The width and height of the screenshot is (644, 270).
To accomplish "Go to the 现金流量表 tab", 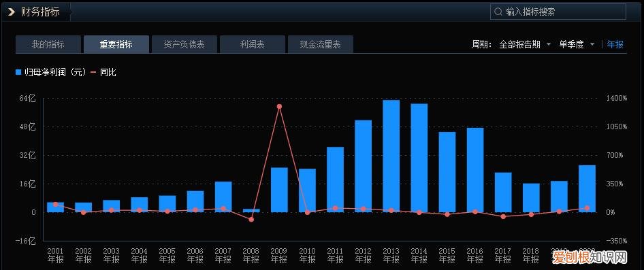I will pyautogui.click(x=321, y=44).
